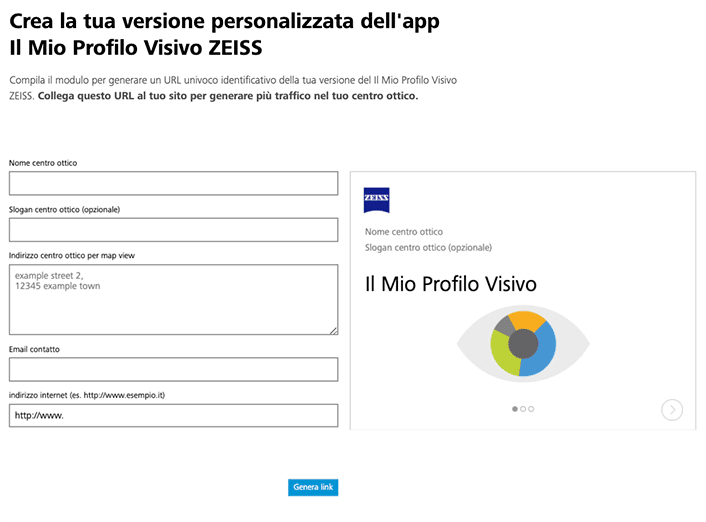The width and height of the screenshot is (706, 522).
Task: Click the preview's "Slogan centro ottico" text
Action: tap(428, 247)
